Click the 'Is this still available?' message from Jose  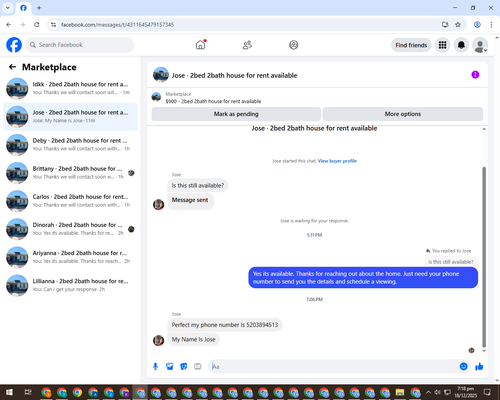pyautogui.click(x=198, y=185)
